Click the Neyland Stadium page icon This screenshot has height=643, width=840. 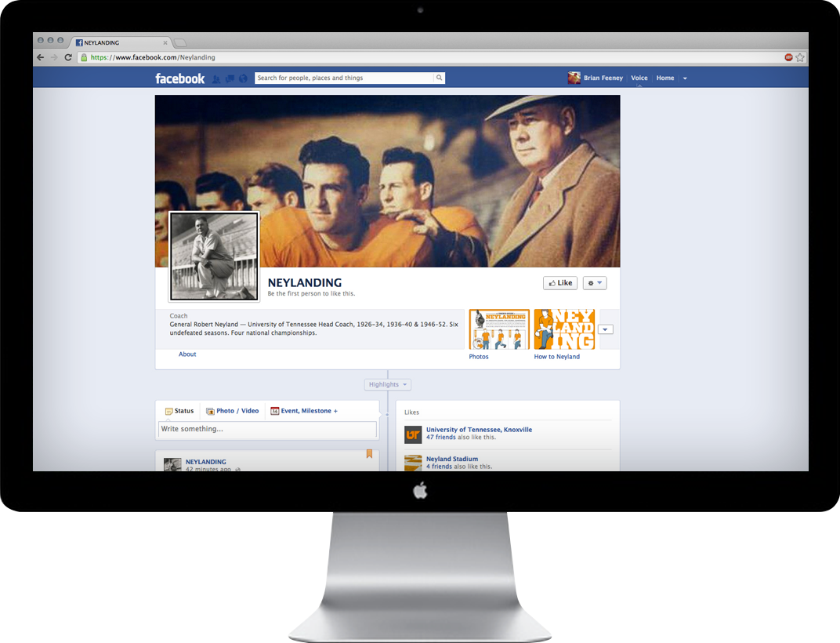(413, 463)
